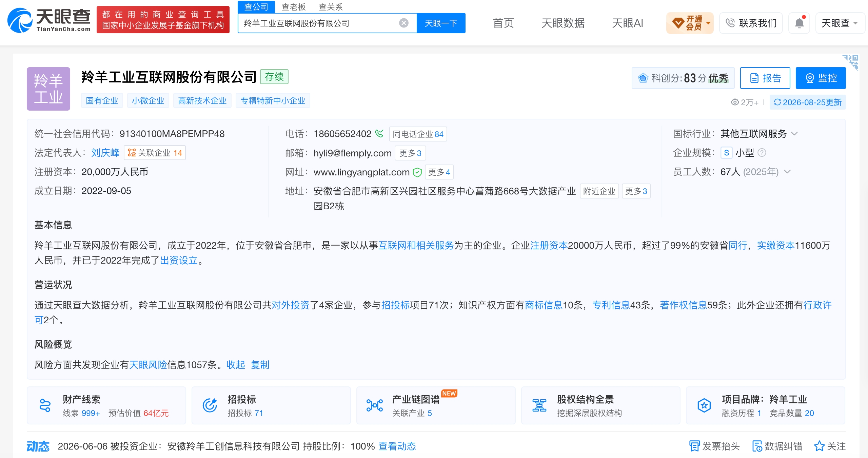Click the 动态 label icon
The height and width of the screenshot is (458, 868).
coord(38,446)
